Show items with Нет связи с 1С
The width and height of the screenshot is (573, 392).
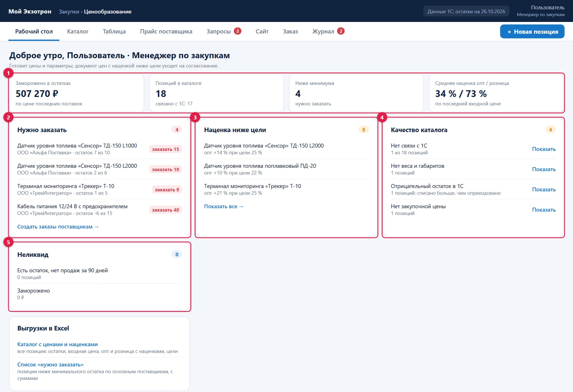544,149
